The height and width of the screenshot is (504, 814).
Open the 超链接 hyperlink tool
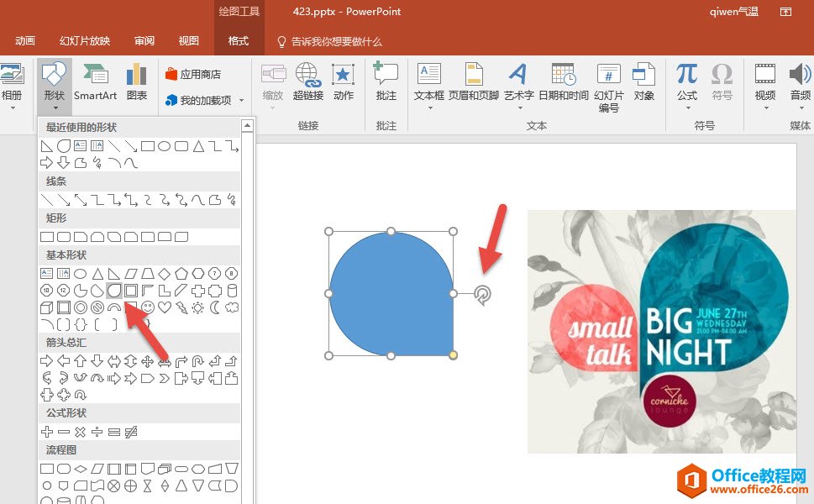pos(307,81)
